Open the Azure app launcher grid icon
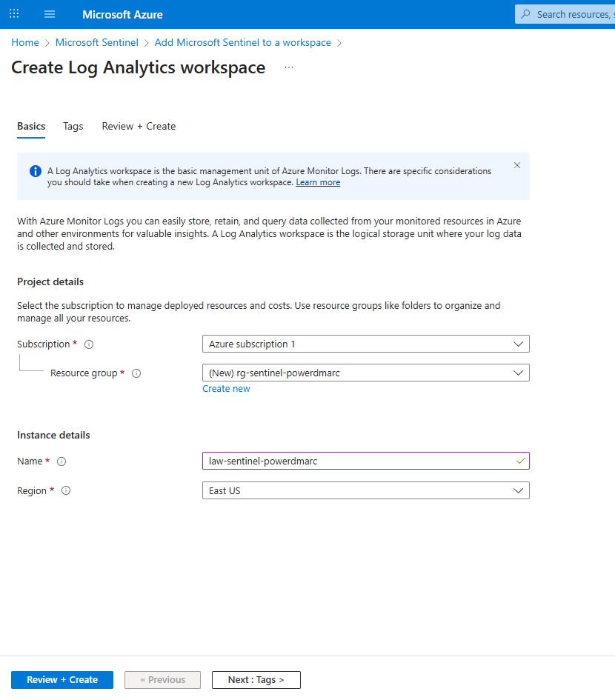This screenshot has width=615, height=700. pyautogui.click(x=14, y=14)
